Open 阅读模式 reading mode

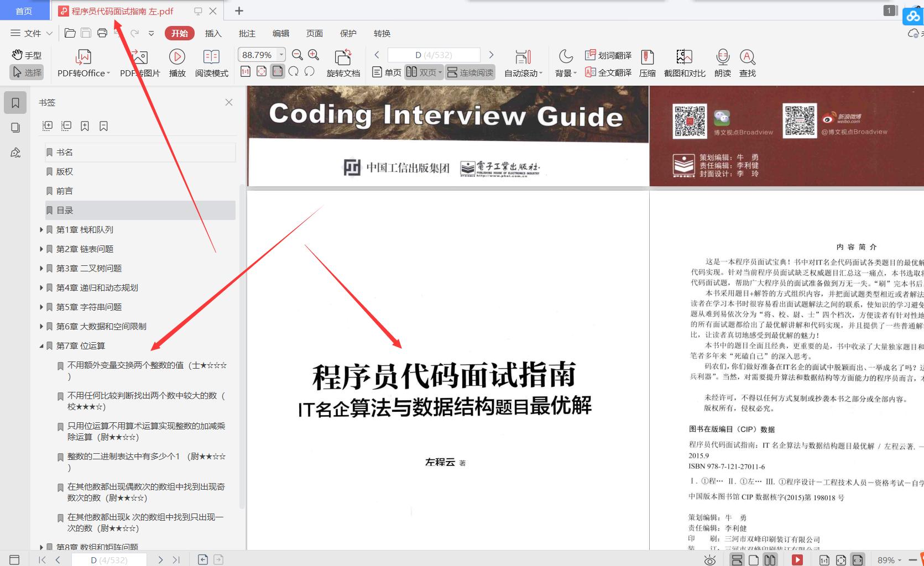(x=211, y=62)
